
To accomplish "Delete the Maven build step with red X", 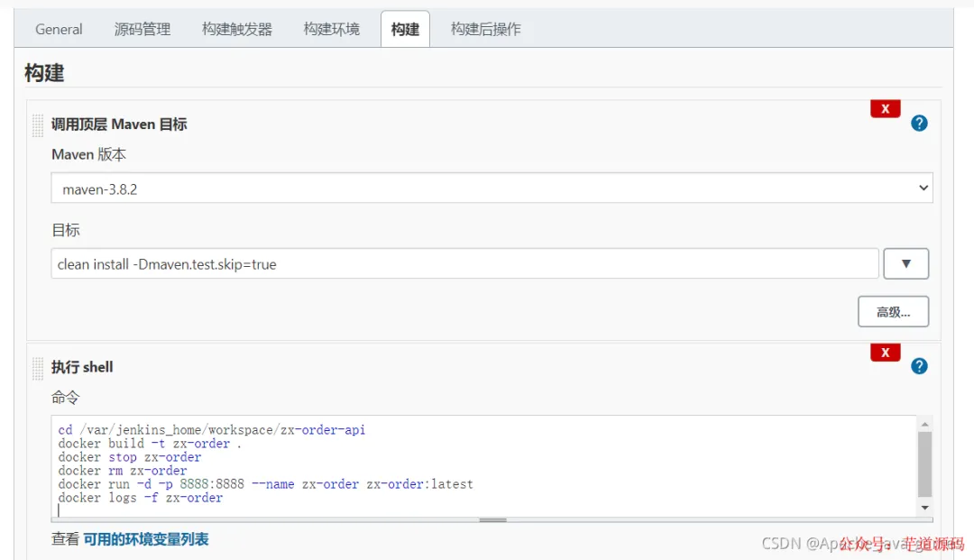I will coord(886,108).
